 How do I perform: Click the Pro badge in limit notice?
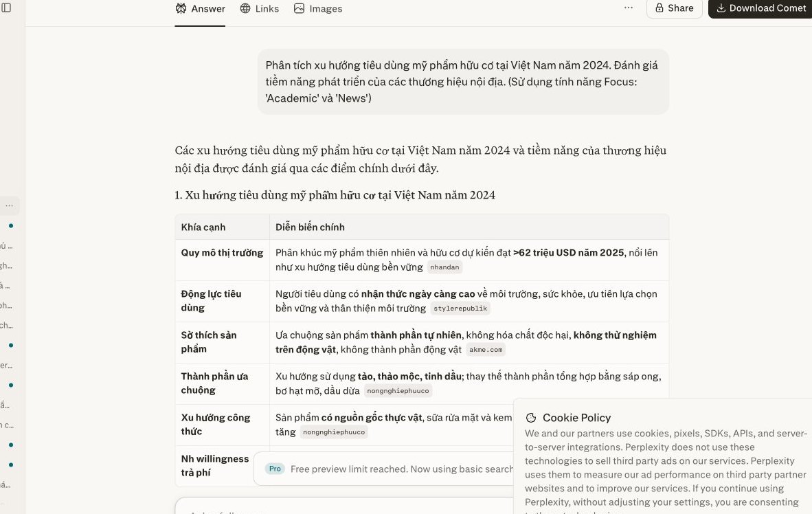[x=275, y=469]
